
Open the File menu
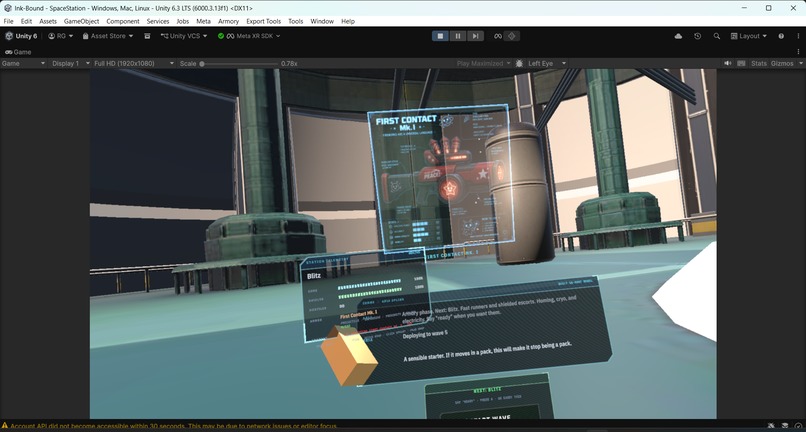(x=8, y=21)
